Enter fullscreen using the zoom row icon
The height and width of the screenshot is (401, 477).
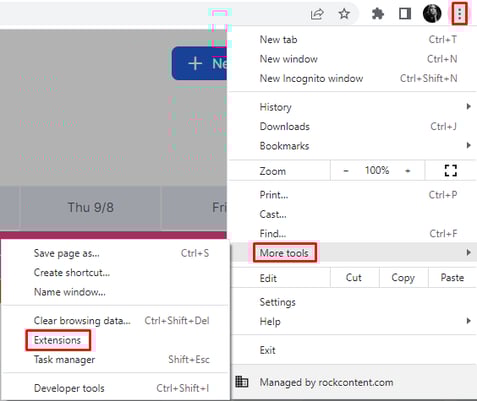(x=451, y=171)
